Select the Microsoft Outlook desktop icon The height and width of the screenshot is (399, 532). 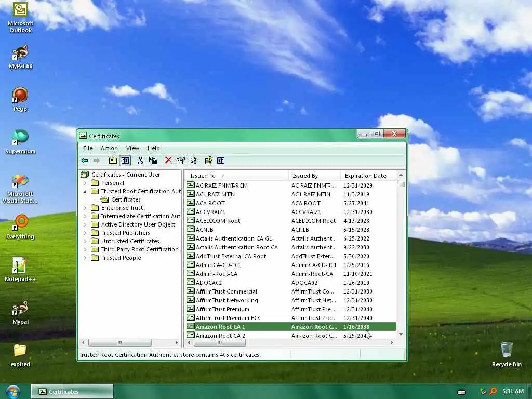point(20,17)
